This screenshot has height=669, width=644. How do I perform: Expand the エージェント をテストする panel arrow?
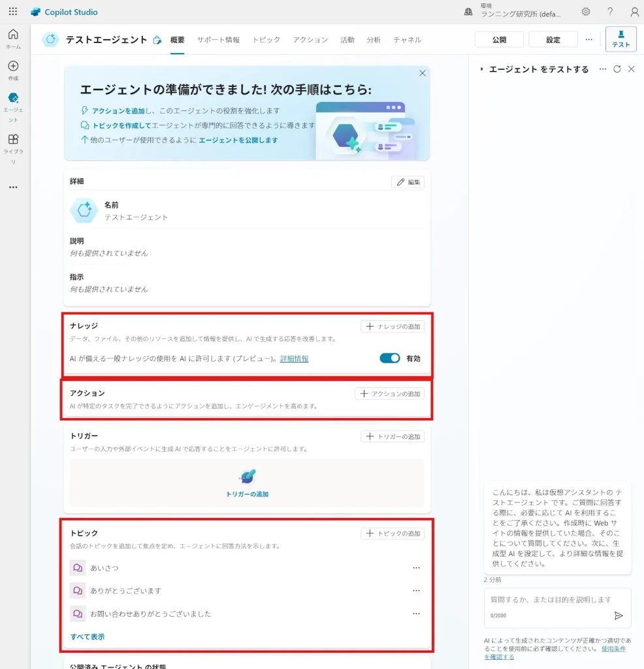point(482,69)
